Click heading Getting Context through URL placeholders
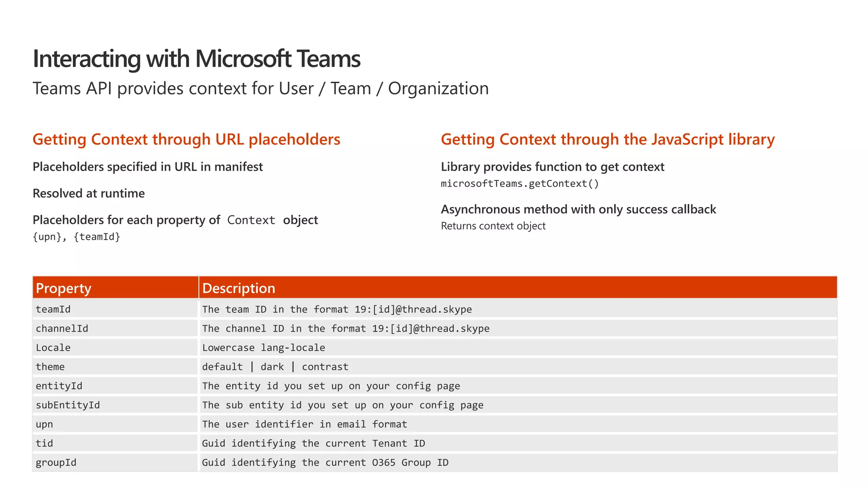 point(186,139)
